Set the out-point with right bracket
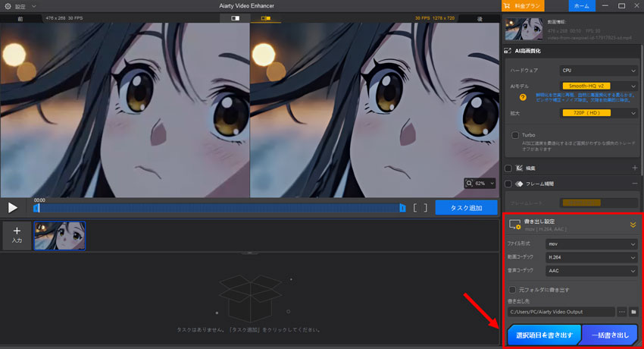This screenshot has height=349, width=644. pos(426,208)
